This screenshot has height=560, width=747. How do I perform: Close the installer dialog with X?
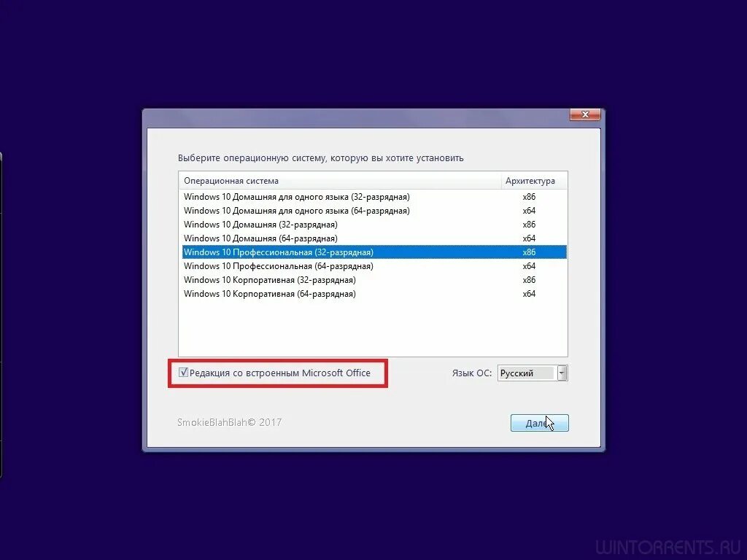[585, 114]
